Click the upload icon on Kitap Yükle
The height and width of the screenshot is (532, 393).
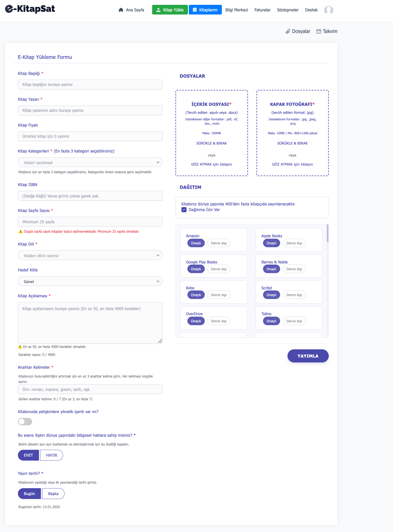[x=158, y=10]
